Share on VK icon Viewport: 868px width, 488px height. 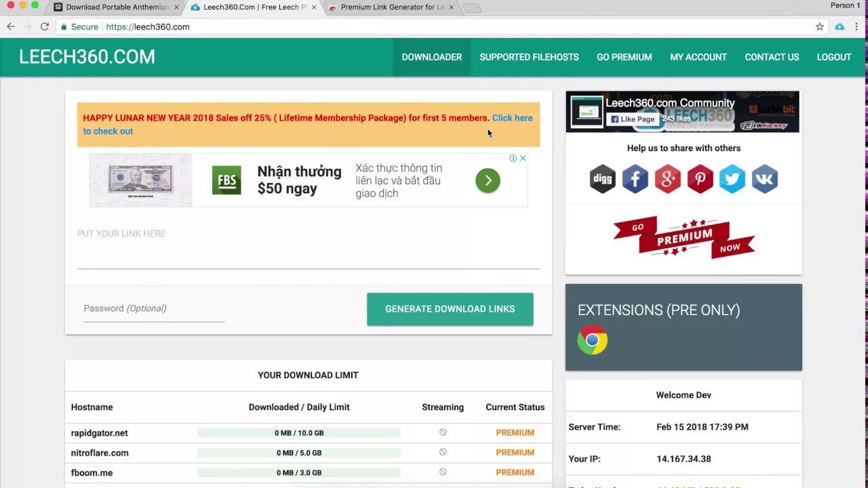(x=765, y=179)
